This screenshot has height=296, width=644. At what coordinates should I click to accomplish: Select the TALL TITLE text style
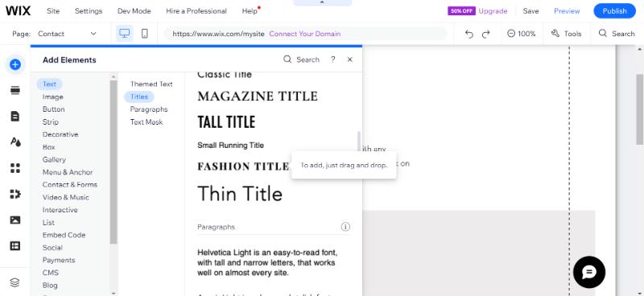226,122
